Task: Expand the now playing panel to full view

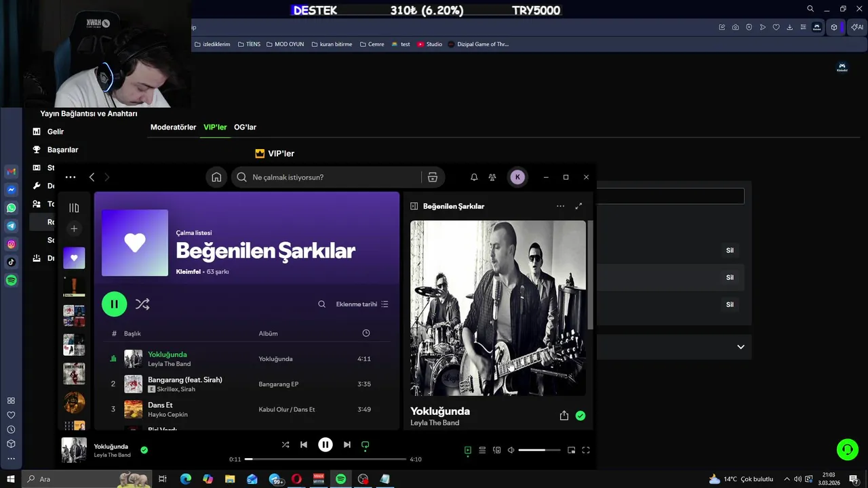Action: pos(578,206)
